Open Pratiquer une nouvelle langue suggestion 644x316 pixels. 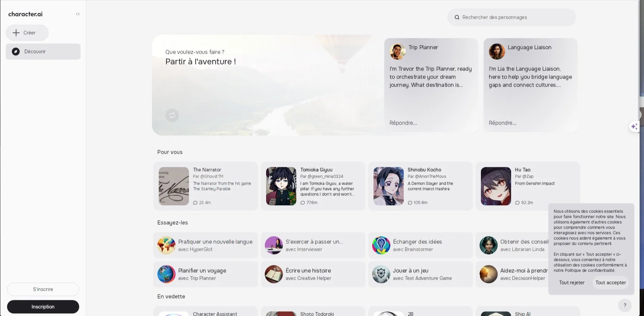point(206,245)
